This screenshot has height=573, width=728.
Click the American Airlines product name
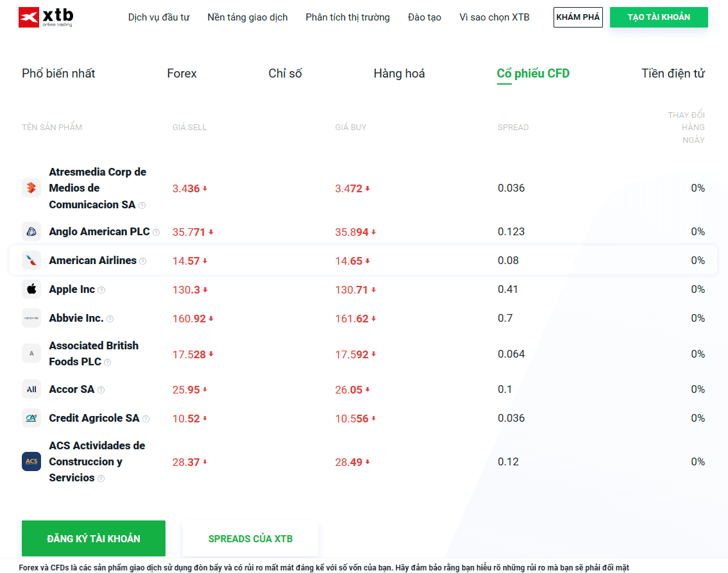93,260
